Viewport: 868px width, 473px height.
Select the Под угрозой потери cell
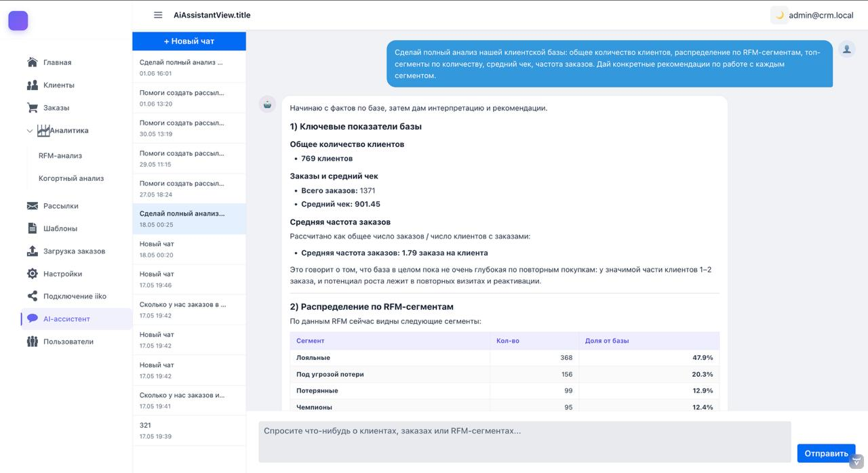coord(390,374)
